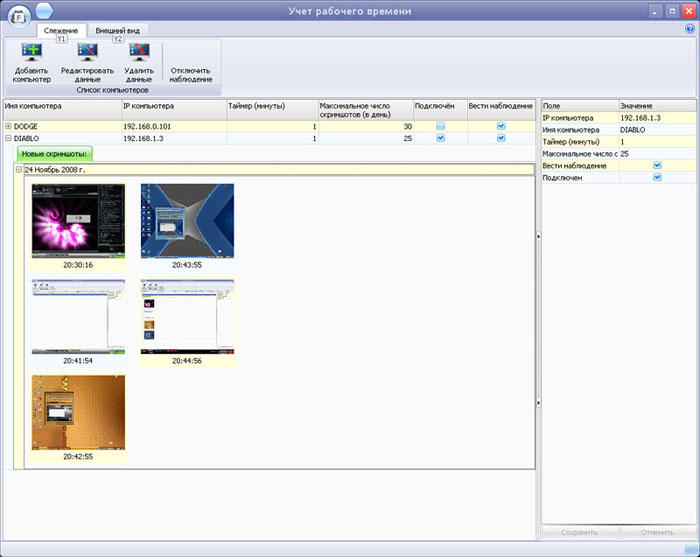Click Отключить наблюдение button
Image resolution: width=700 pixels, height=557 pixels.
click(190, 74)
